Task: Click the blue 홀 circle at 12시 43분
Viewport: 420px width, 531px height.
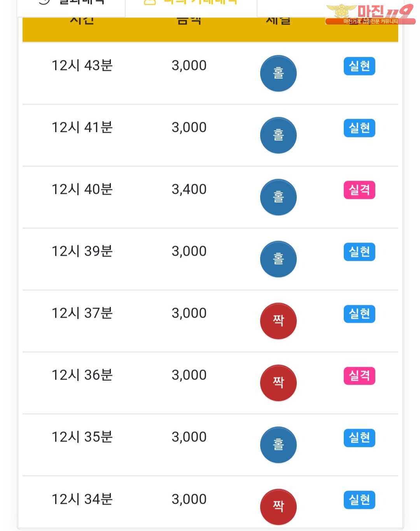Action: (278, 74)
